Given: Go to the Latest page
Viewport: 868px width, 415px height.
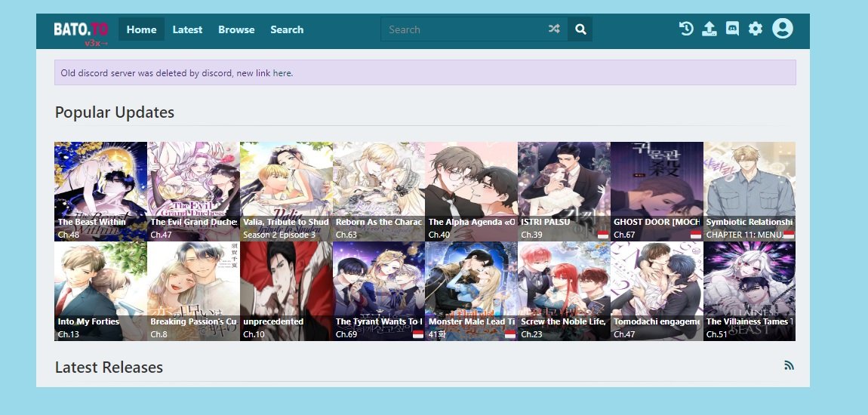Looking at the screenshot, I should click(x=187, y=29).
